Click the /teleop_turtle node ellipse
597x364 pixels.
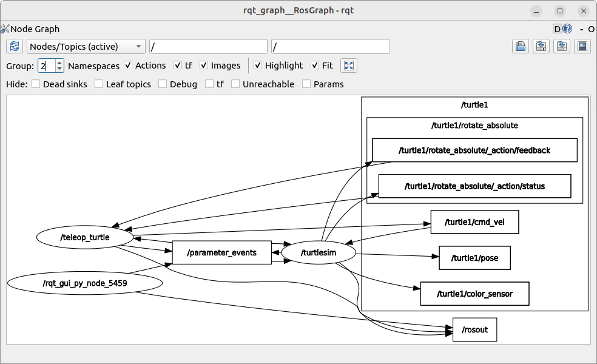(85, 237)
